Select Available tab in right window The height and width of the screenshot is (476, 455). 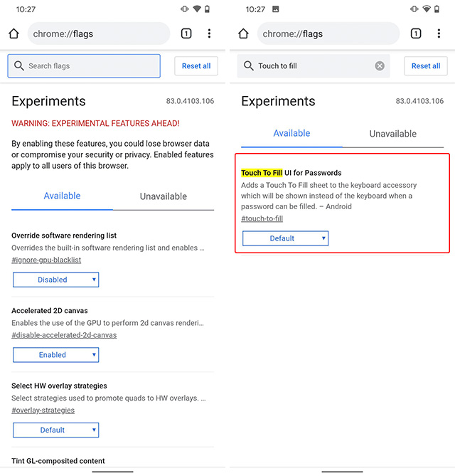coord(291,134)
